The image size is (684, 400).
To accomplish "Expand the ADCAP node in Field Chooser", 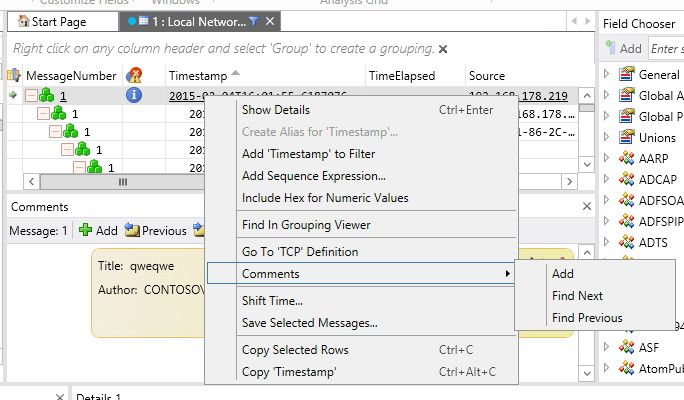I will click(x=606, y=179).
